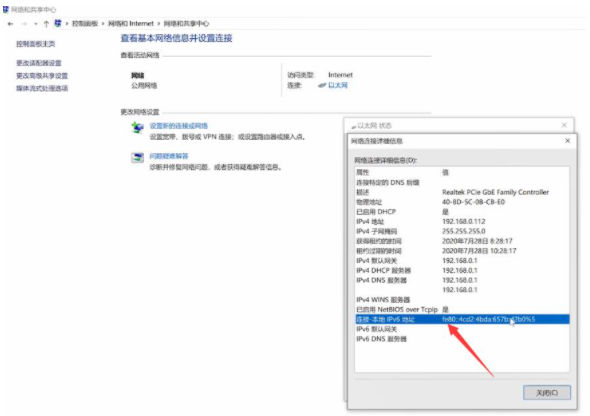Screen dimensions: 590x416
Task: Click the back navigation arrow
Action: (11, 24)
